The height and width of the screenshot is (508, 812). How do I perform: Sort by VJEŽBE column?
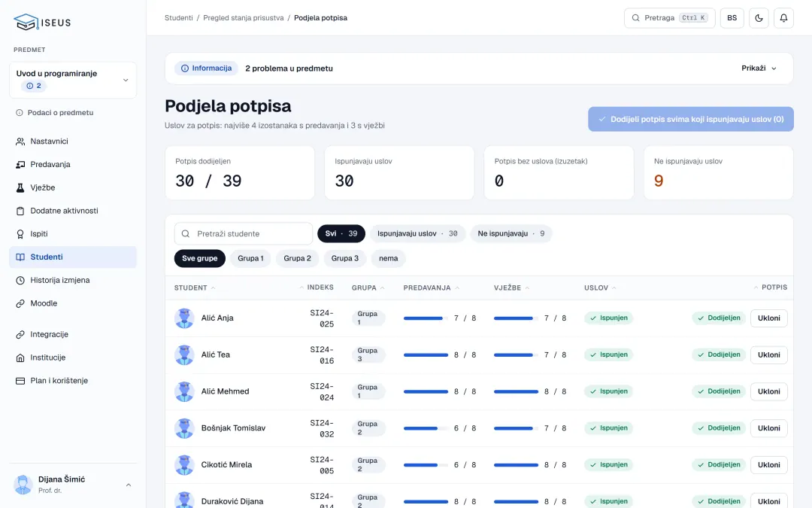pos(512,287)
